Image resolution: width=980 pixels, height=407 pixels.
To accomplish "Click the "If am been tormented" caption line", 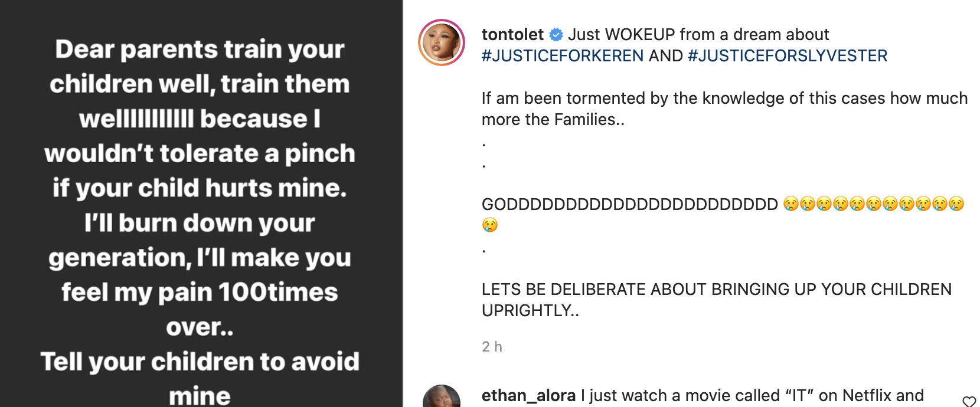I will pos(724,99).
